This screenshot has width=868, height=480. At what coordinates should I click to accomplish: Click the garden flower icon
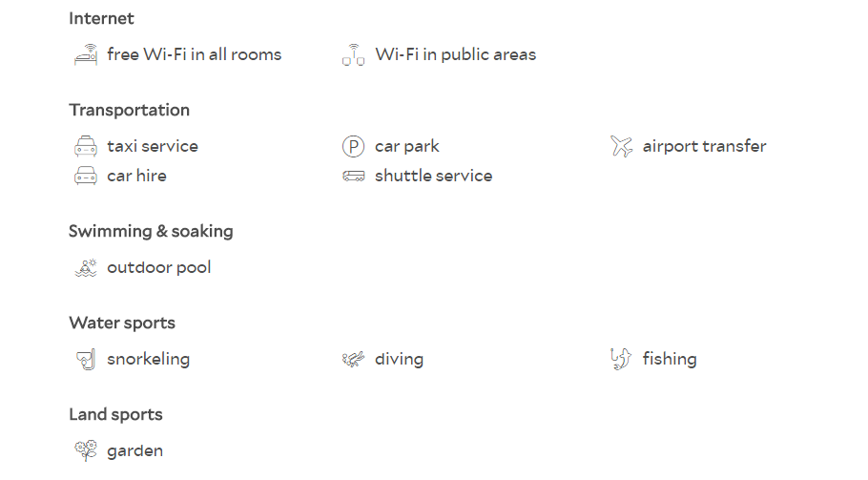(86, 450)
